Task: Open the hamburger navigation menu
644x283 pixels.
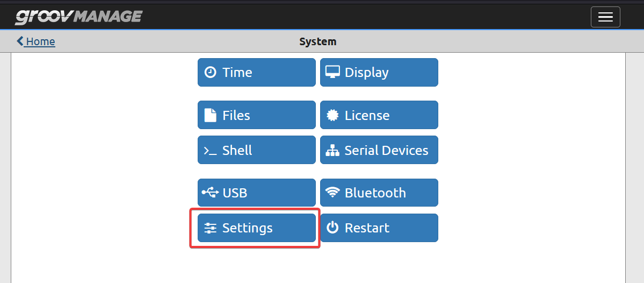Action: 605,17
